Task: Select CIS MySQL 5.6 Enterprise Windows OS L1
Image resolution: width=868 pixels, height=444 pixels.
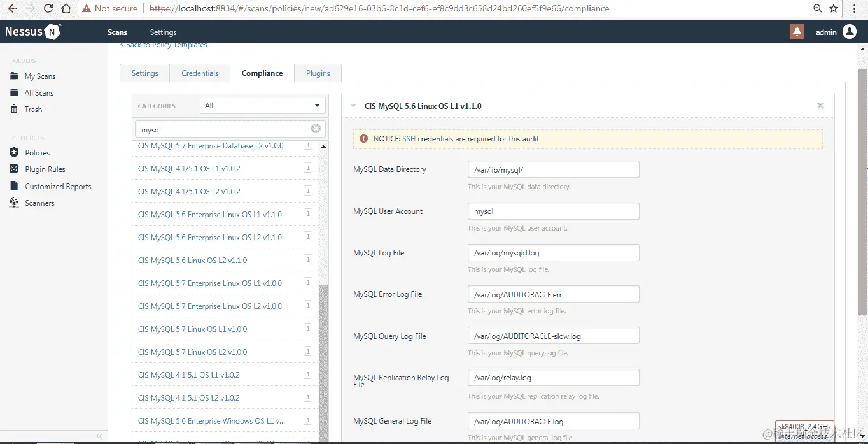Action: [x=212, y=420]
